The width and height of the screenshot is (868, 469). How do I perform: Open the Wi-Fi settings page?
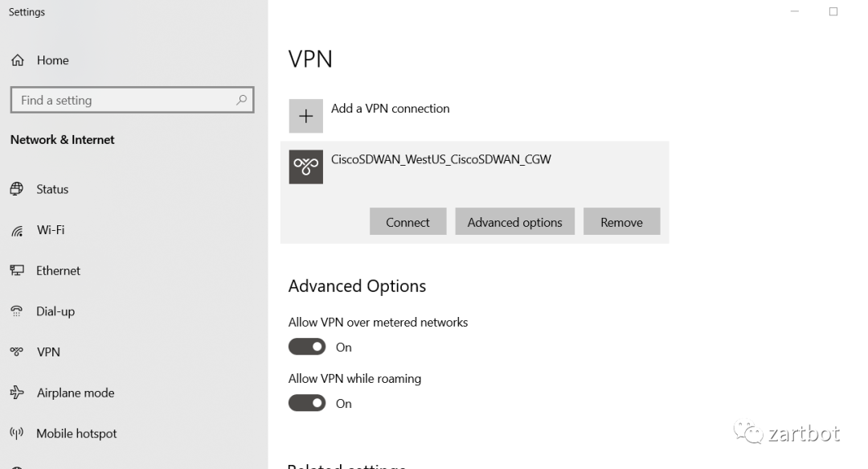point(51,230)
